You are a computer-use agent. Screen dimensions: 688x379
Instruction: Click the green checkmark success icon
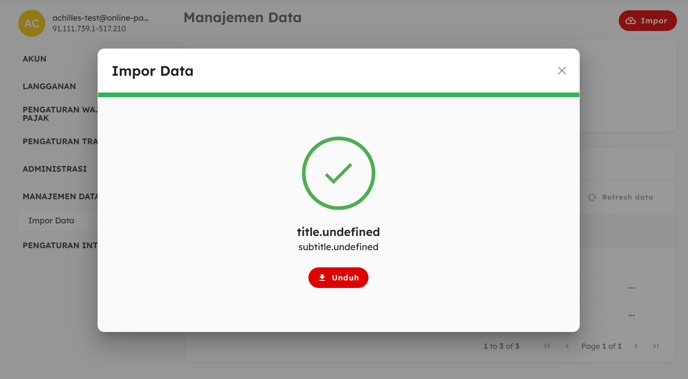pos(338,173)
